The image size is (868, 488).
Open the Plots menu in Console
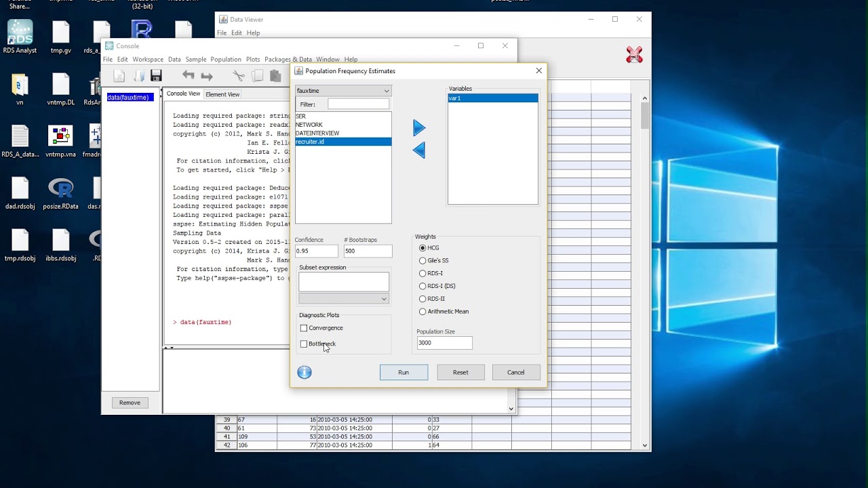click(253, 60)
